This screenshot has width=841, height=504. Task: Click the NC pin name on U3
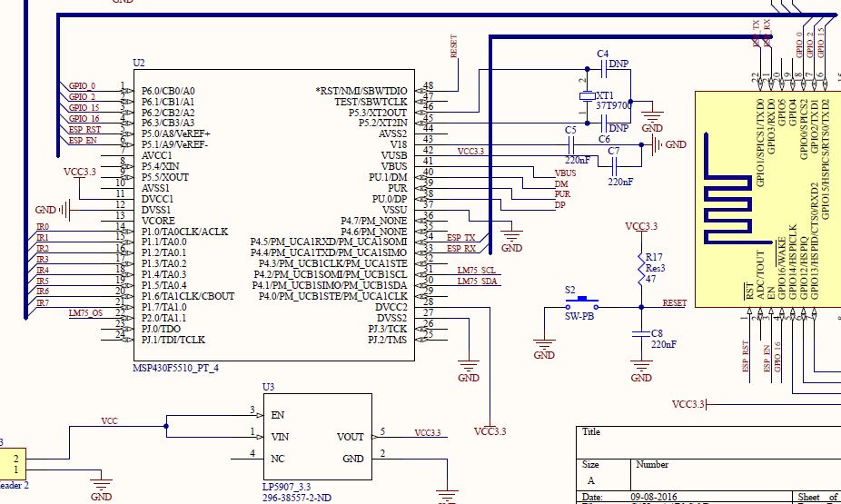click(278, 459)
